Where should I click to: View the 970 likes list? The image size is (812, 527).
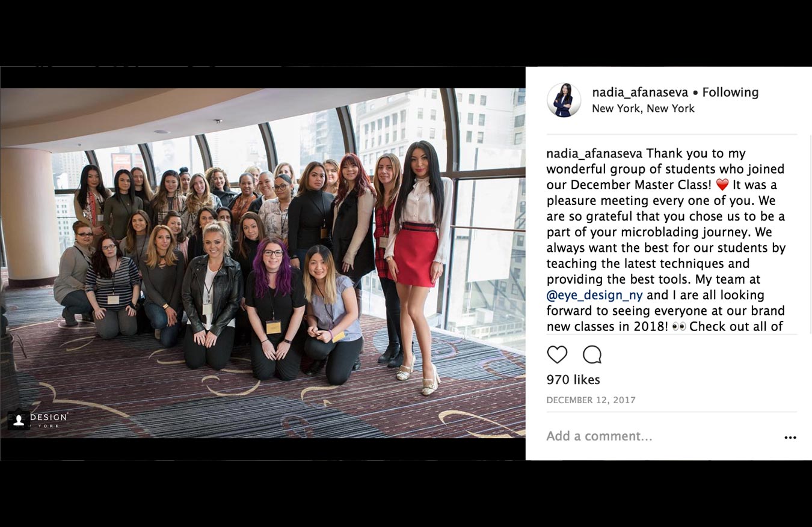tap(573, 380)
